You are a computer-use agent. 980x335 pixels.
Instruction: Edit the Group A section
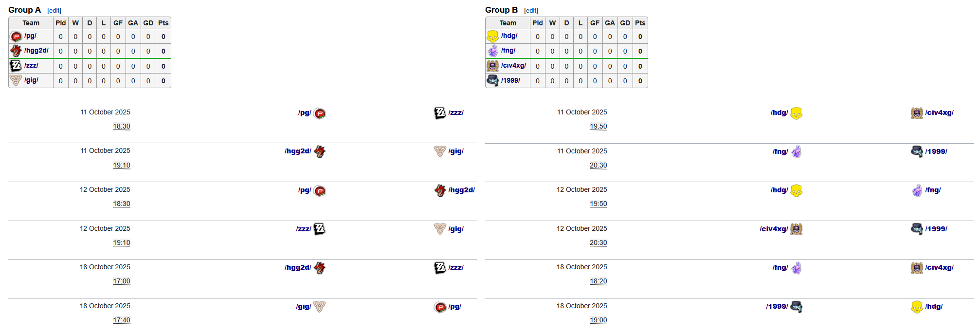click(54, 11)
